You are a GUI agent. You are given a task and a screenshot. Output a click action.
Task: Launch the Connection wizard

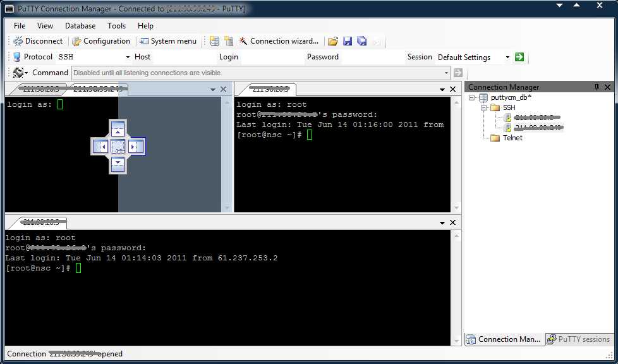(x=279, y=41)
